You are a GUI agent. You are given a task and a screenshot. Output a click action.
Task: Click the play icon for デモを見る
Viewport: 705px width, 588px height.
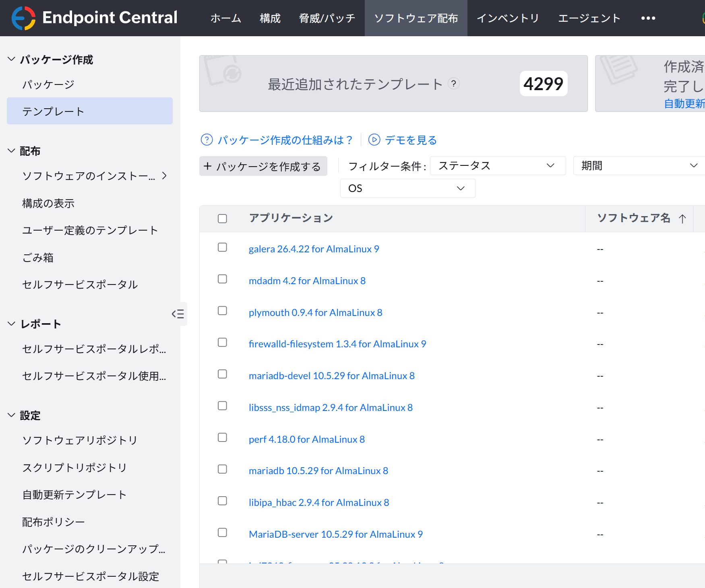(x=374, y=140)
